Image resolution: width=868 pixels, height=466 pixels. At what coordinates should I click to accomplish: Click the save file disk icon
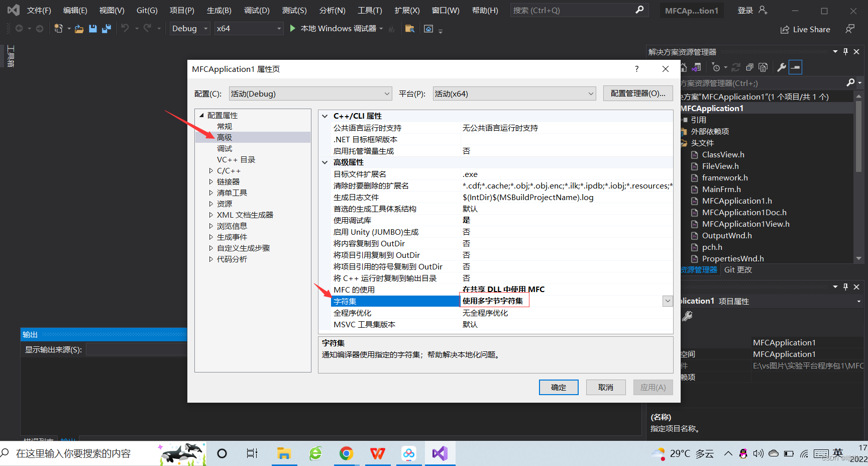click(x=92, y=29)
